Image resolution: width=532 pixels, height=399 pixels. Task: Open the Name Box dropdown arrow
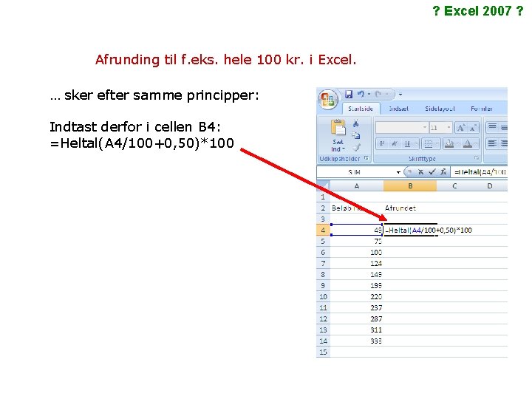pyautogui.click(x=398, y=172)
